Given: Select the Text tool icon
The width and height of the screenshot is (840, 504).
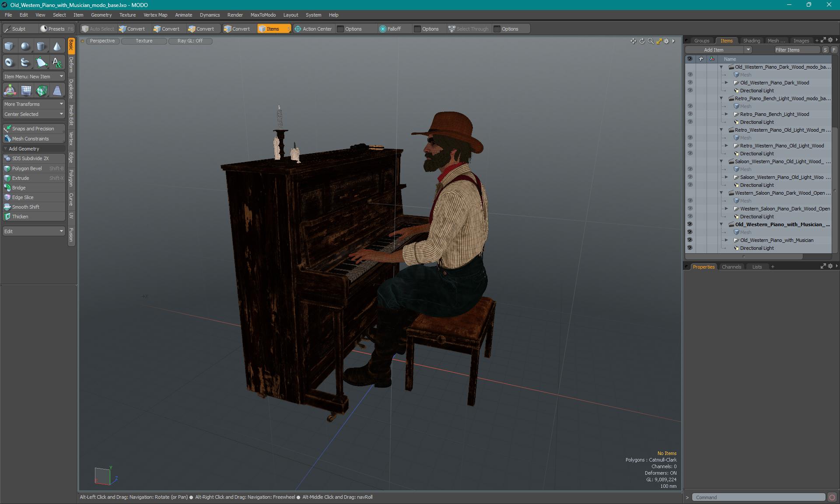Looking at the screenshot, I should [x=57, y=63].
